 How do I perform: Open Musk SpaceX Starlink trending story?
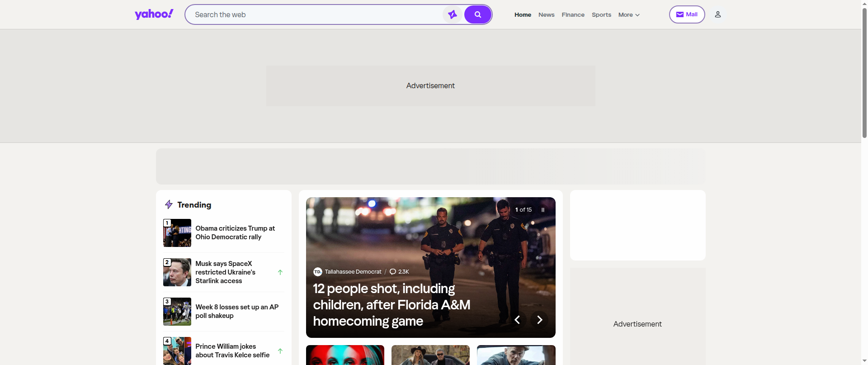226,272
